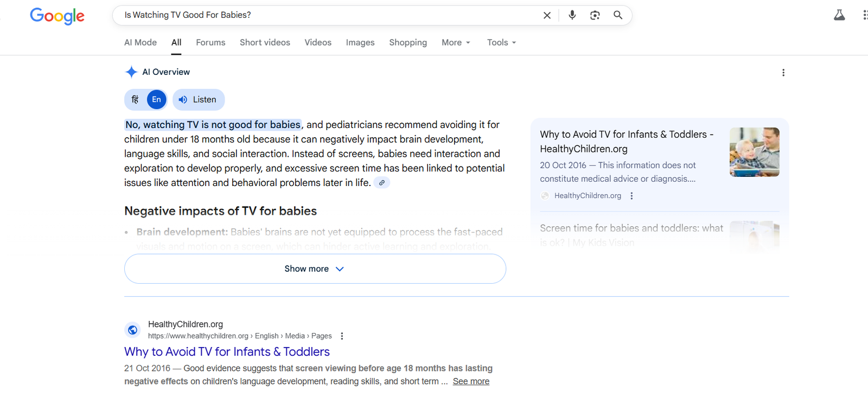
Task: Clear the search box with the X icon
Action: [x=547, y=15]
